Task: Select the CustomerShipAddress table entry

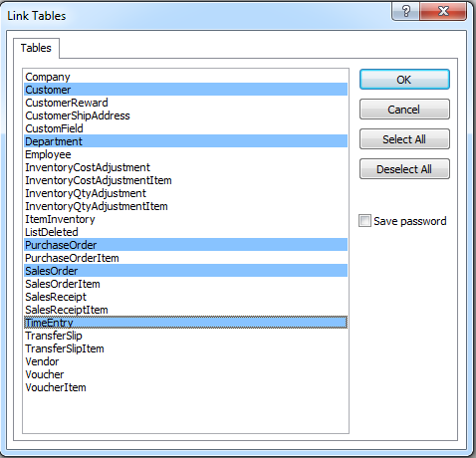Action: 186,115
